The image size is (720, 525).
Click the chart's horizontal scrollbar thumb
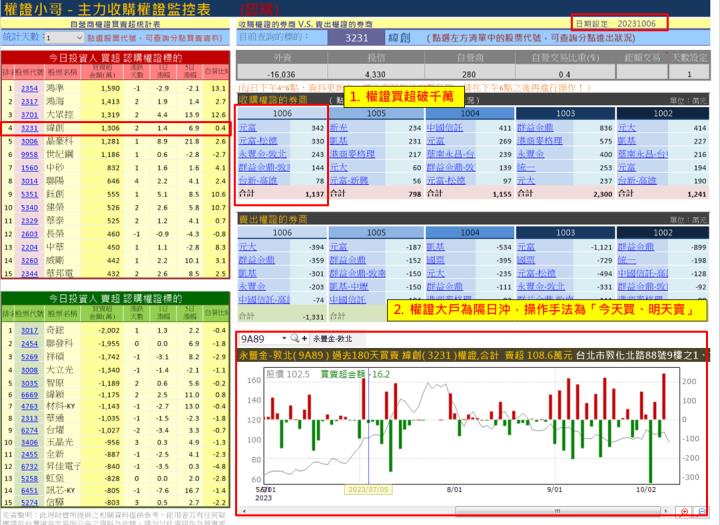point(557,510)
